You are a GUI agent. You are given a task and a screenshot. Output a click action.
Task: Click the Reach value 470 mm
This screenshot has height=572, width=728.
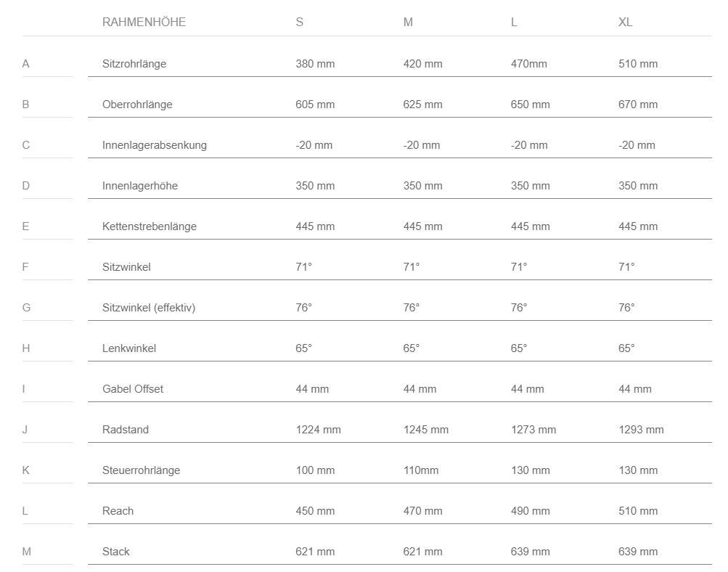tap(422, 511)
